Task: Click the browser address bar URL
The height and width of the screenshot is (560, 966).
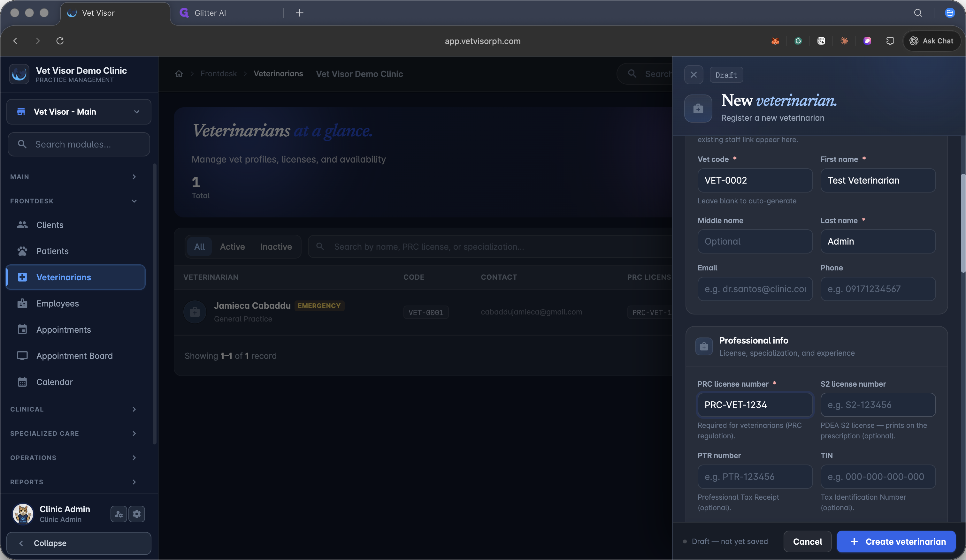Action: tap(483, 41)
